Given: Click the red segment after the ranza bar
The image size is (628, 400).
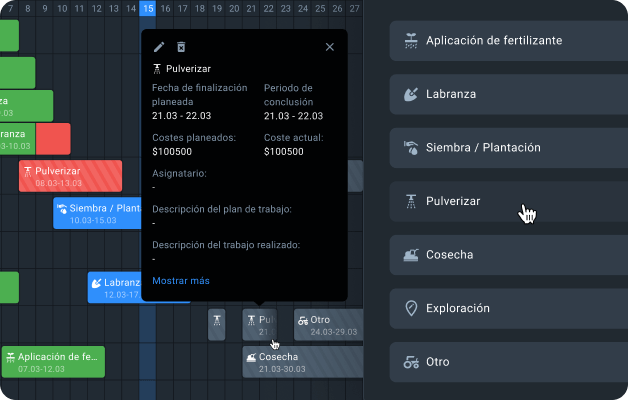Looking at the screenshot, I should point(53,139).
